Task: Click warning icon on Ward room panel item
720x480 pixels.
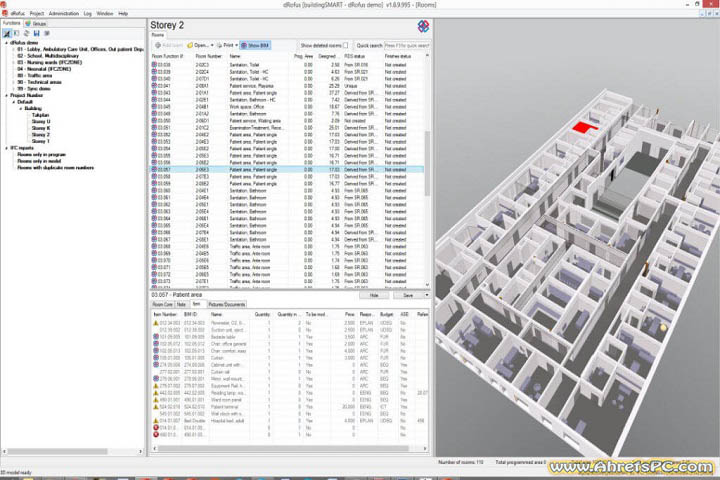Action: point(156,400)
